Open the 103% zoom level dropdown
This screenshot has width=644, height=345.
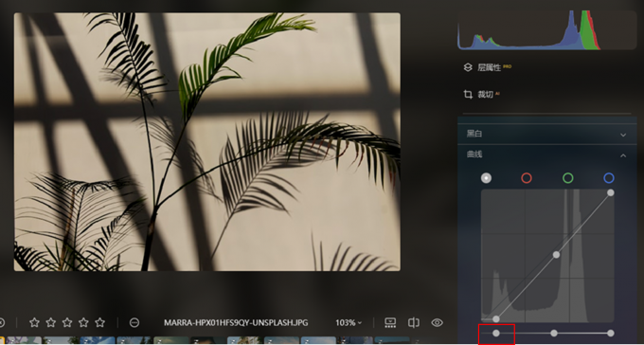[349, 323]
